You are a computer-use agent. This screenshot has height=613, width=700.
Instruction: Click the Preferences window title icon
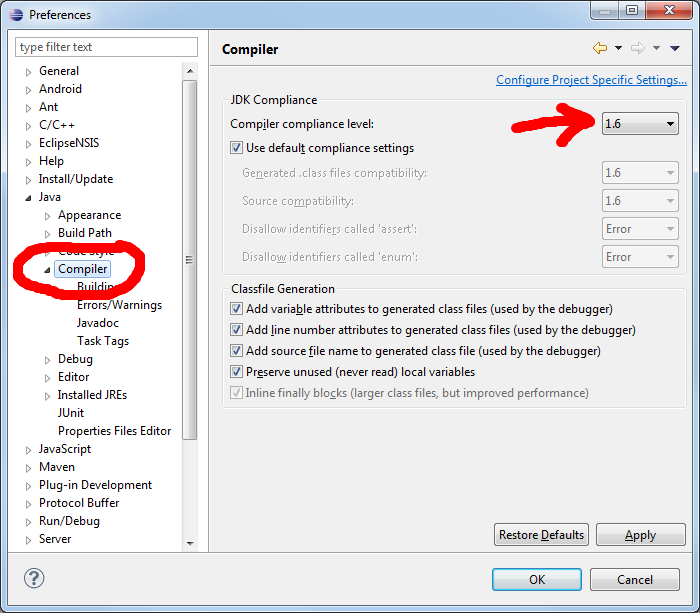15,14
